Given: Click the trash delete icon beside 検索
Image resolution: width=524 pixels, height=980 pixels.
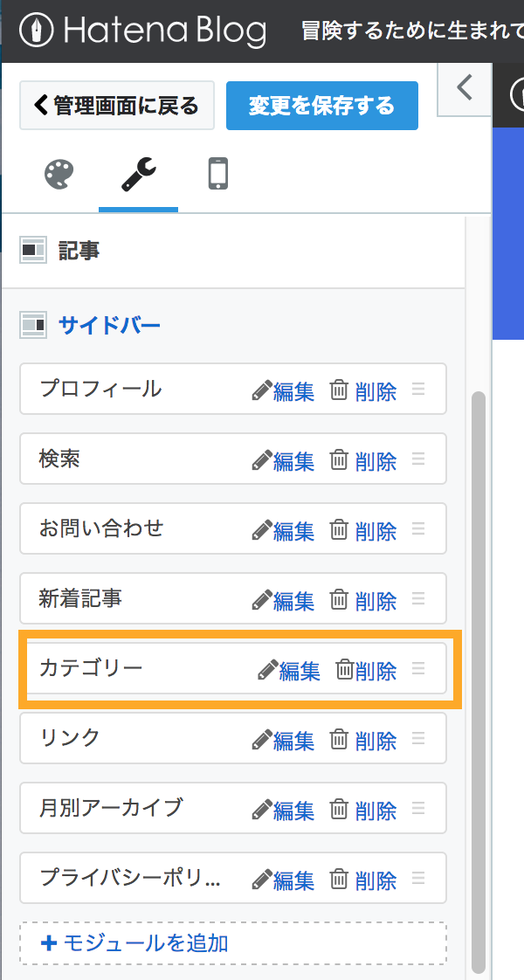Looking at the screenshot, I should click(x=339, y=460).
